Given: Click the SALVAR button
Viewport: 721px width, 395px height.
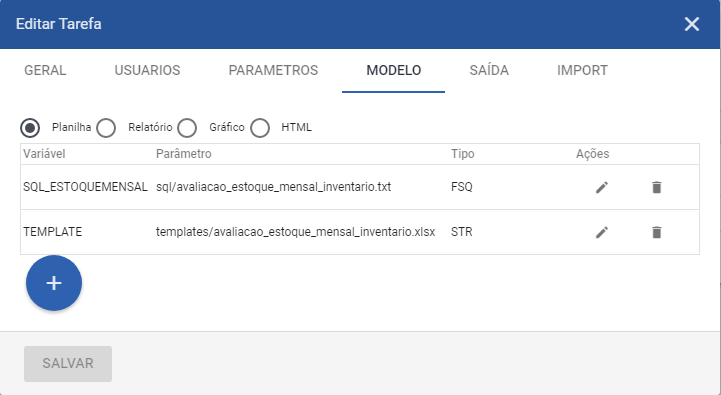Looking at the screenshot, I should [68, 364].
